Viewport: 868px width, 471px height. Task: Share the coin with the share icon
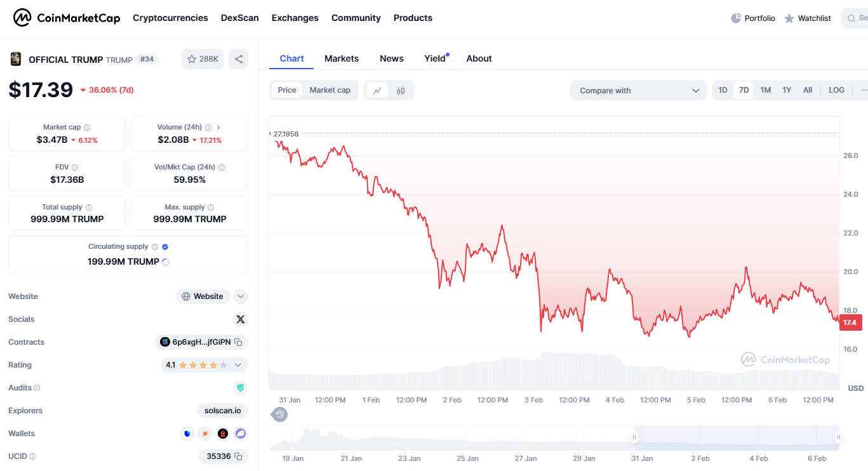point(239,59)
